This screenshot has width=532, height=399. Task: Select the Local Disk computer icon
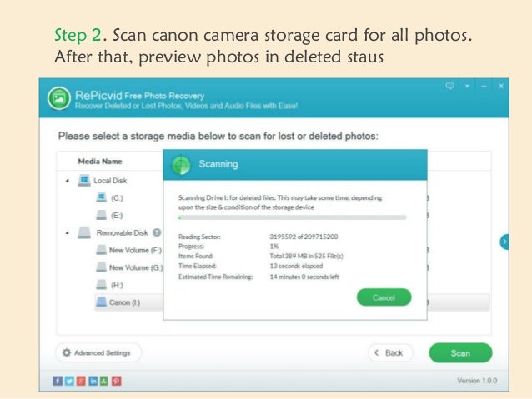point(84,181)
